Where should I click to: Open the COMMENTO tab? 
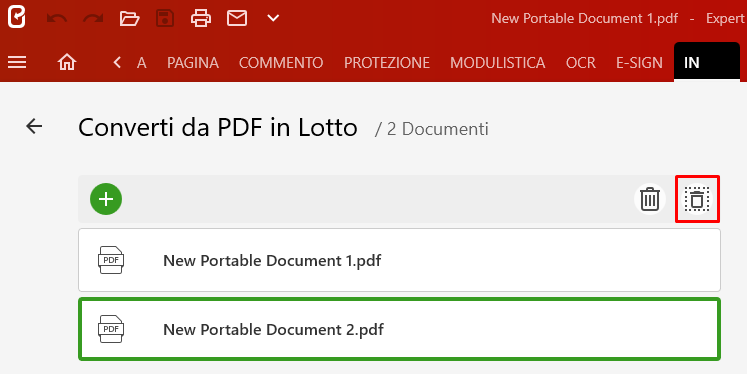(x=281, y=63)
